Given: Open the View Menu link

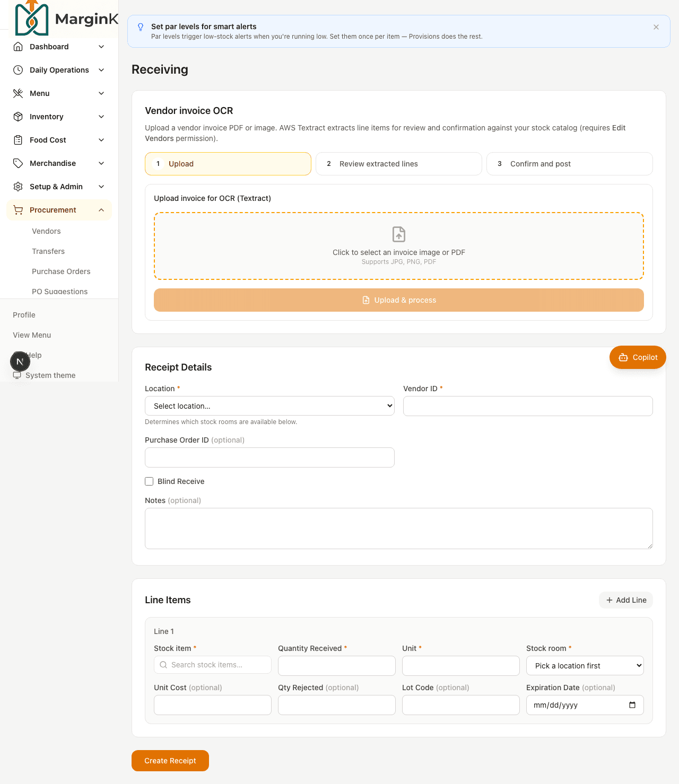Looking at the screenshot, I should tap(32, 335).
